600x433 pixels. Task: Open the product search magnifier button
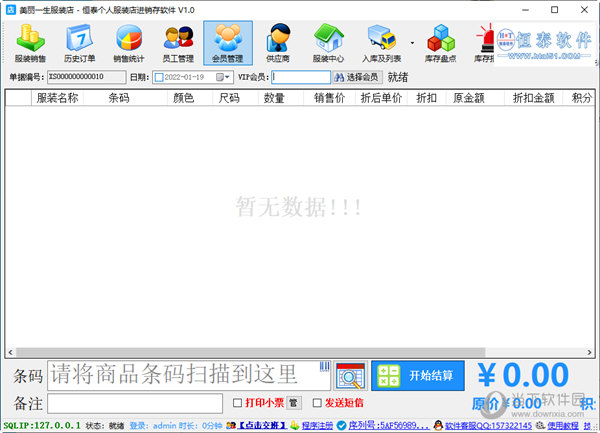[x=351, y=376]
